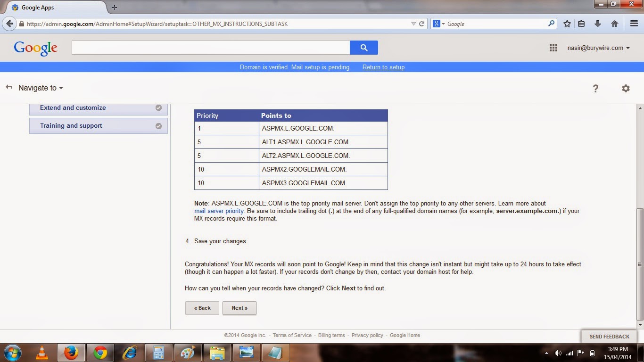Open the Google apps grid launcher
This screenshot has height=362, width=644.
553,48
